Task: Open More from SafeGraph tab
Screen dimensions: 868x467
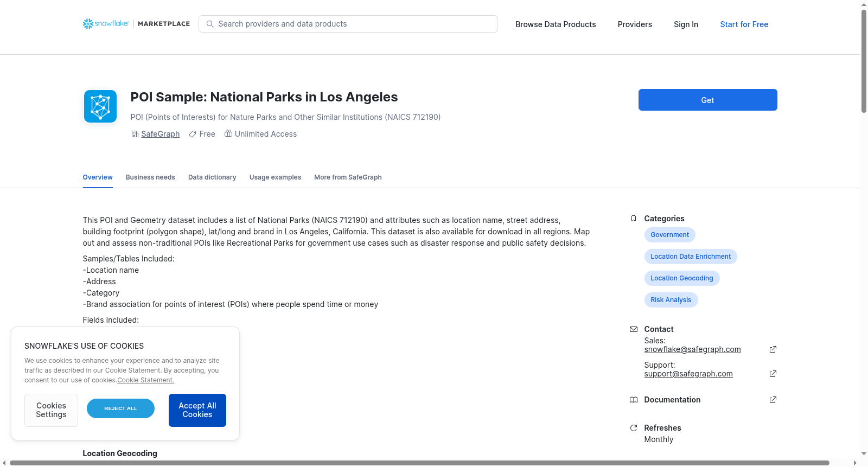Action: point(348,177)
